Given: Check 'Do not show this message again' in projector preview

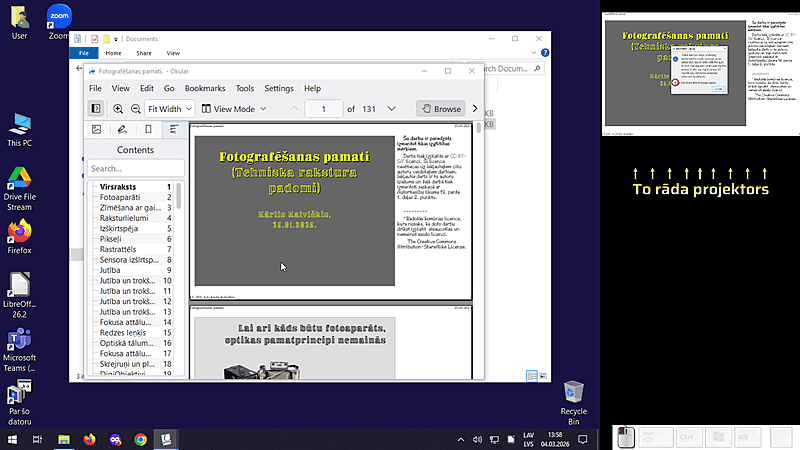Looking at the screenshot, I should click(x=677, y=83).
